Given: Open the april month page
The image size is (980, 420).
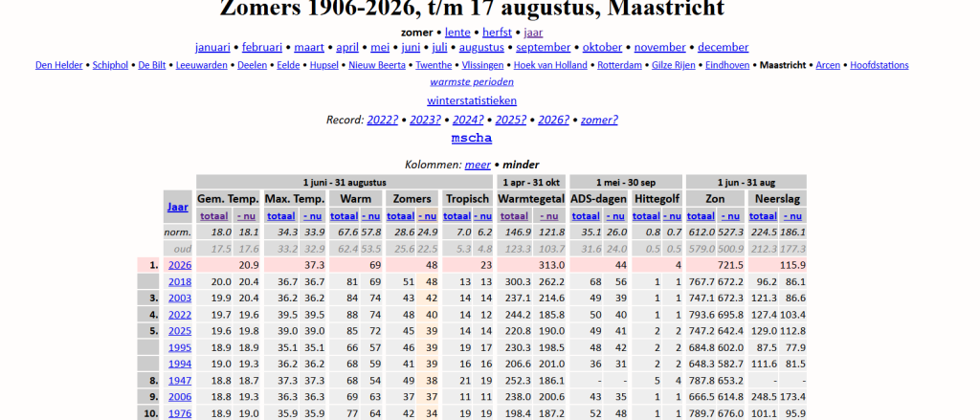Looking at the screenshot, I should coord(347,48).
